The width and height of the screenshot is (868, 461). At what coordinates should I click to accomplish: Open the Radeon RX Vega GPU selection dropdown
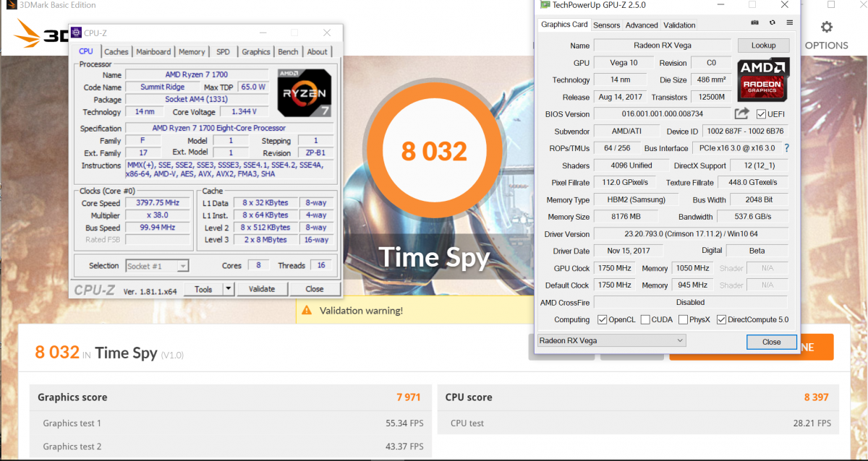[611, 340]
